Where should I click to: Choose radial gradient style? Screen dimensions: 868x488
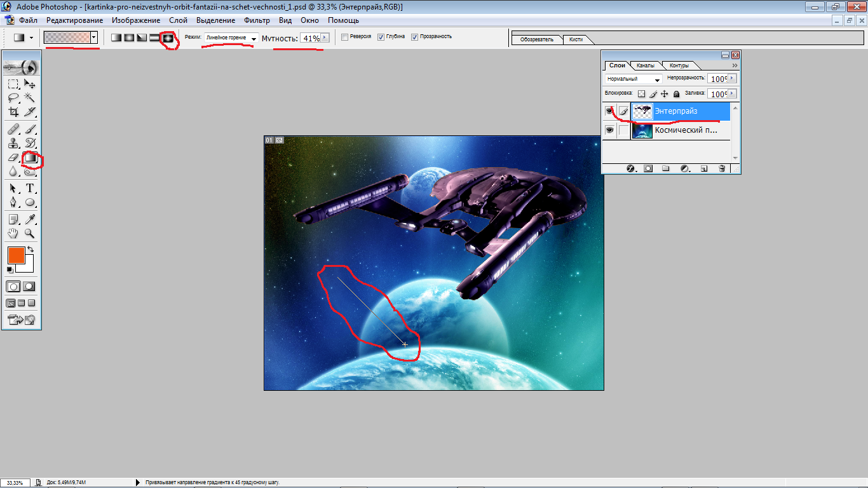pyautogui.click(x=129, y=38)
